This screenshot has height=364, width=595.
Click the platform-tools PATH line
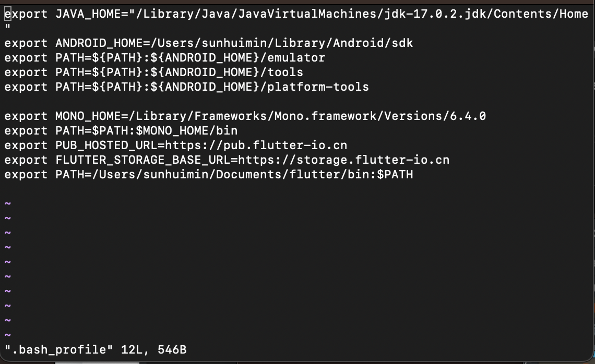pos(186,87)
